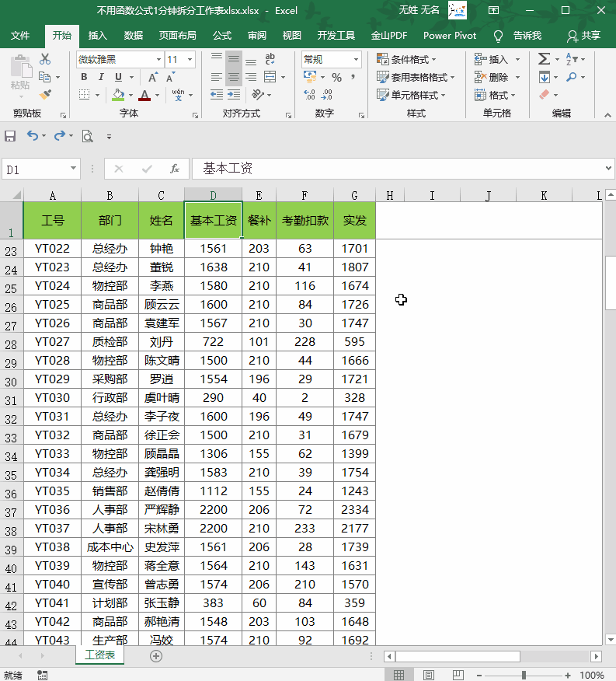The width and height of the screenshot is (616, 681).
Task: Switch to 页面布局 Page Layout tab
Action: (x=177, y=36)
